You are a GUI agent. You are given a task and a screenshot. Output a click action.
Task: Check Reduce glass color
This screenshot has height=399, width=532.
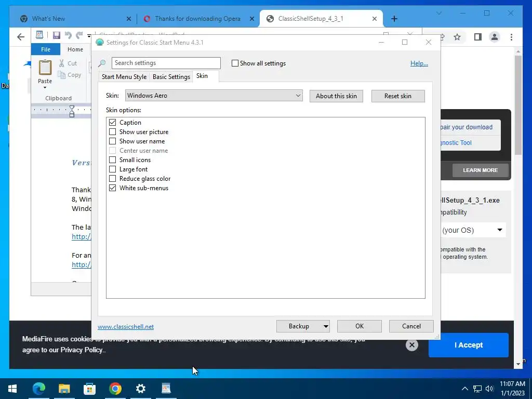112,179
